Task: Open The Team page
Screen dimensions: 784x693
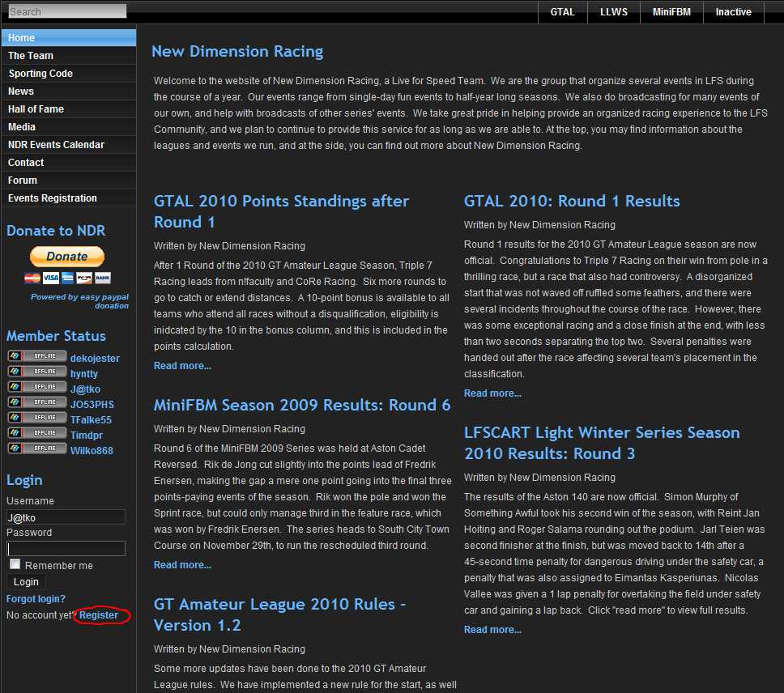Action: [69, 56]
